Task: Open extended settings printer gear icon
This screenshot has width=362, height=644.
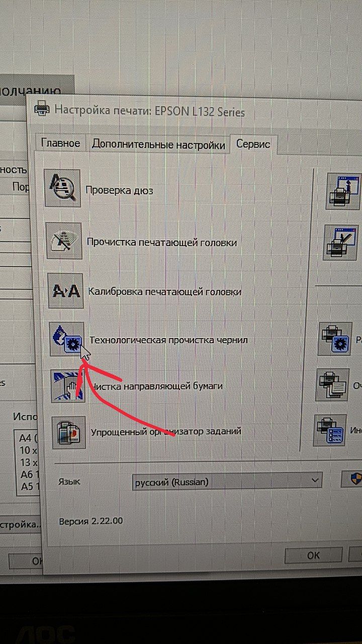Action: point(335,339)
